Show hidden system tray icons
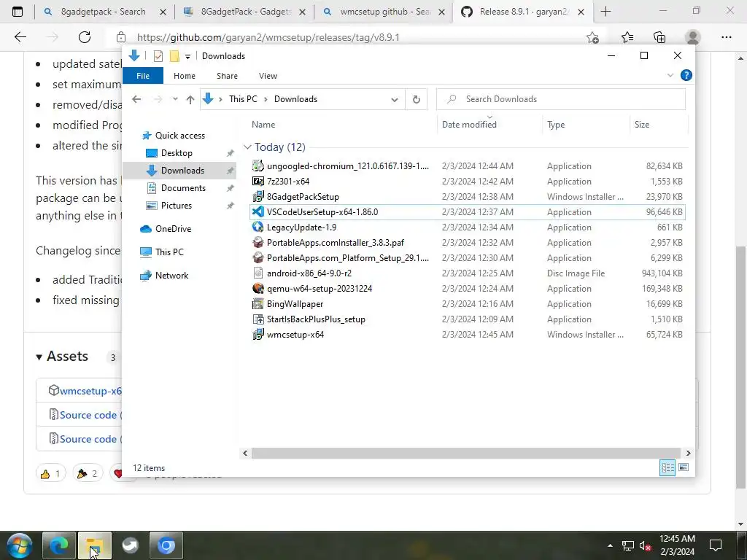 click(610, 545)
